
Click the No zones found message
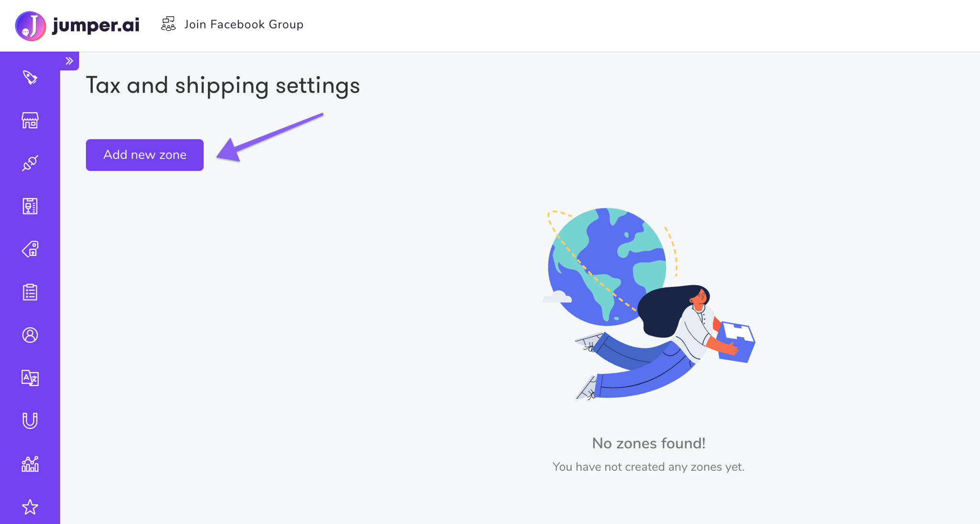pos(648,443)
